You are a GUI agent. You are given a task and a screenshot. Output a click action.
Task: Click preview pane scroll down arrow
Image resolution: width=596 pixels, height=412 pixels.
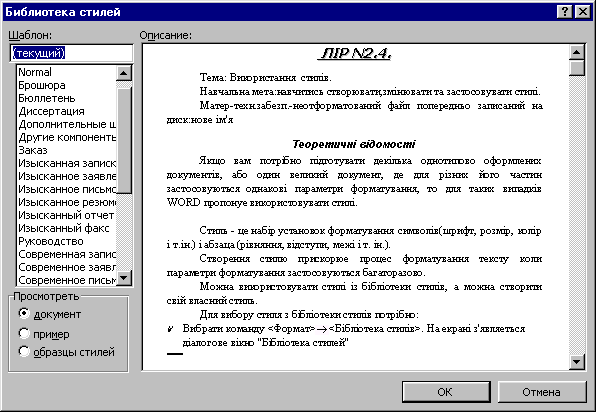click(577, 362)
